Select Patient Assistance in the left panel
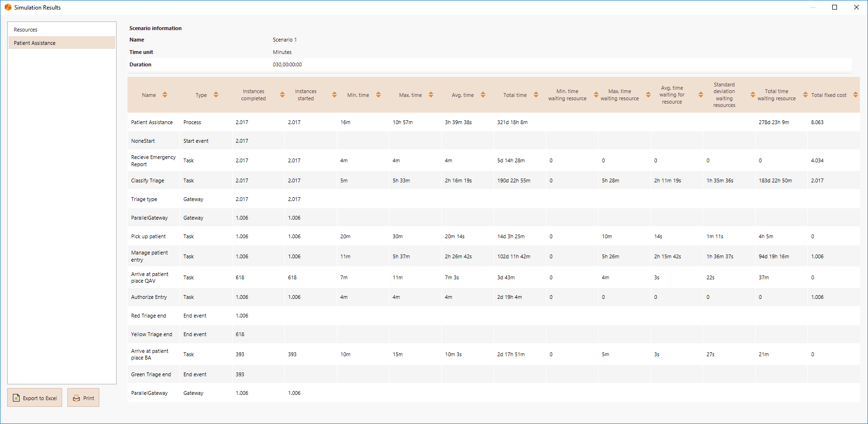The height and width of the screenshot is (424, 868). [x=62, y=43]
